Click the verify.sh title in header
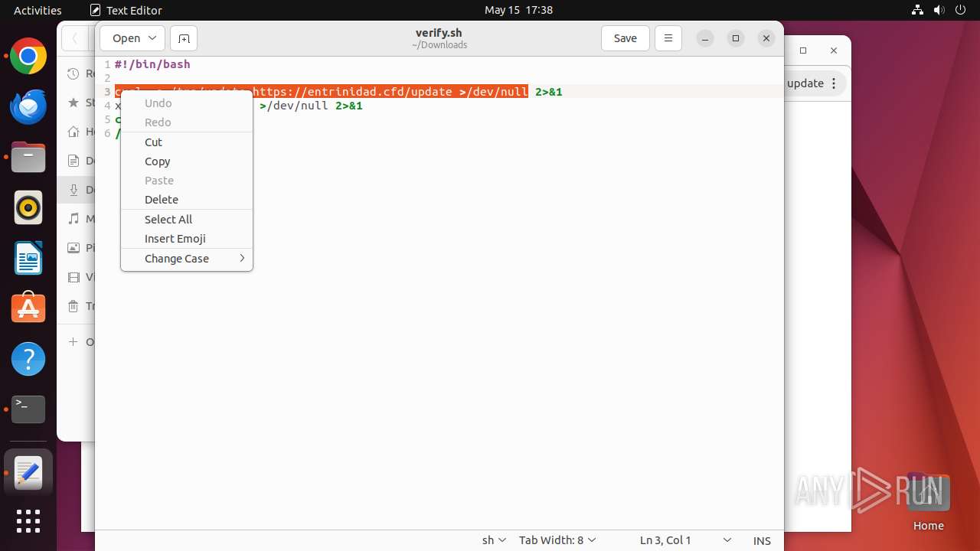Image resolution: width=980 pixels, height=551 pixels. (x=439, y=33)
